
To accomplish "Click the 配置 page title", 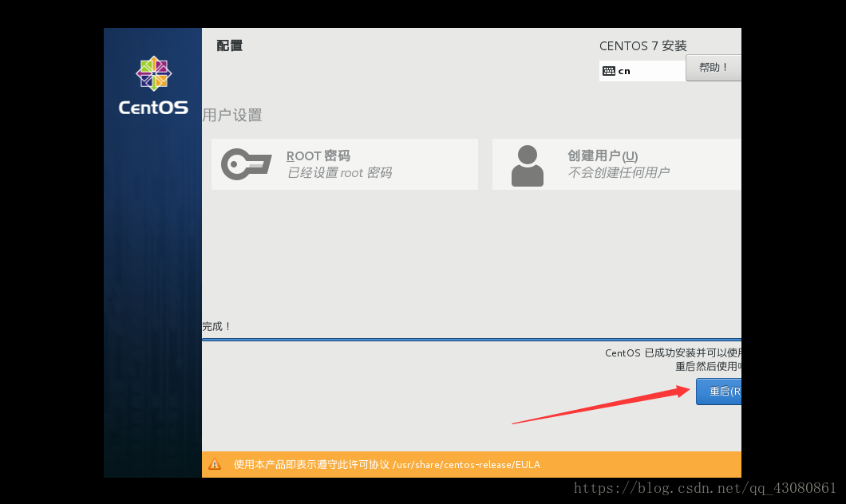I will [x=230, y=45].
